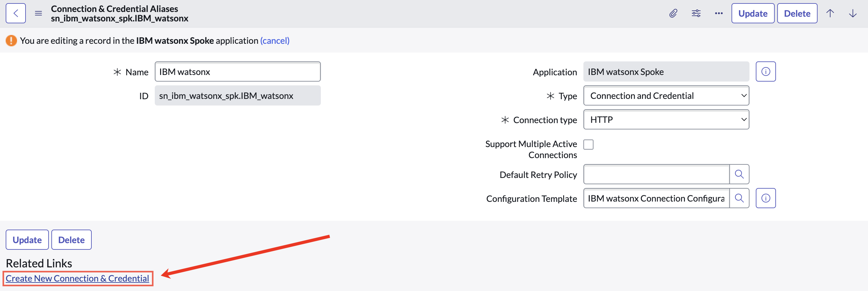Go to next record down arrow

coord(853,14)
